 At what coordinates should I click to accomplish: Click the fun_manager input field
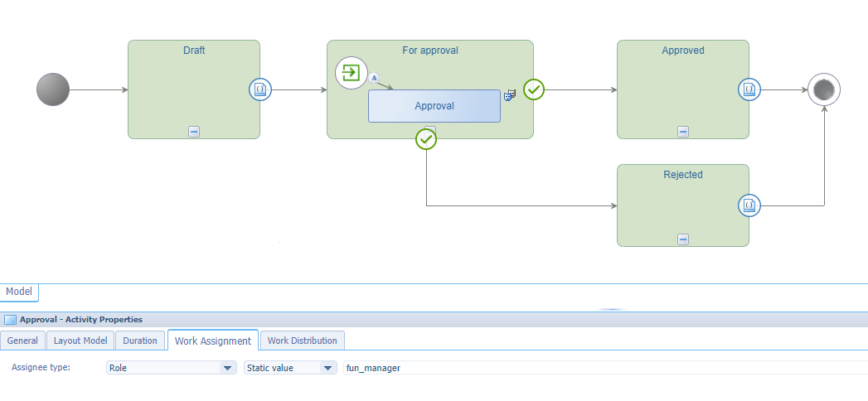(x=605, y=368)
